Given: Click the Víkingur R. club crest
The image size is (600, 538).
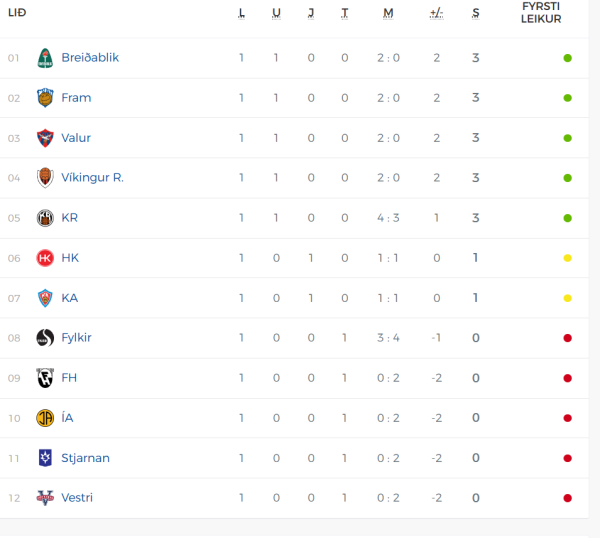Looking at the screenshot, I should coord(45,178).
